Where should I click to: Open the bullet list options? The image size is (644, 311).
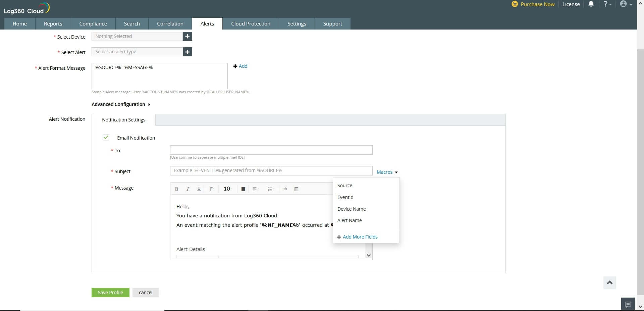coord(271,189)
